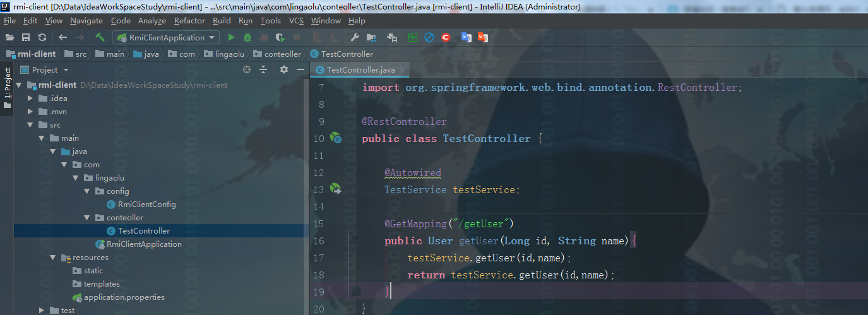Open Project panel gear settings
The image size is (868, 315).
(284, 70)
